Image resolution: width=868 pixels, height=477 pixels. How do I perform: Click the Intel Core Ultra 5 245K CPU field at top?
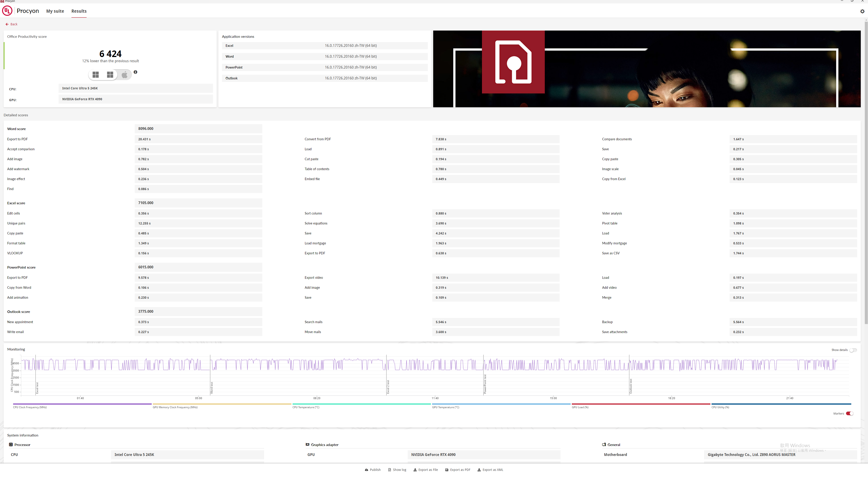136,88
